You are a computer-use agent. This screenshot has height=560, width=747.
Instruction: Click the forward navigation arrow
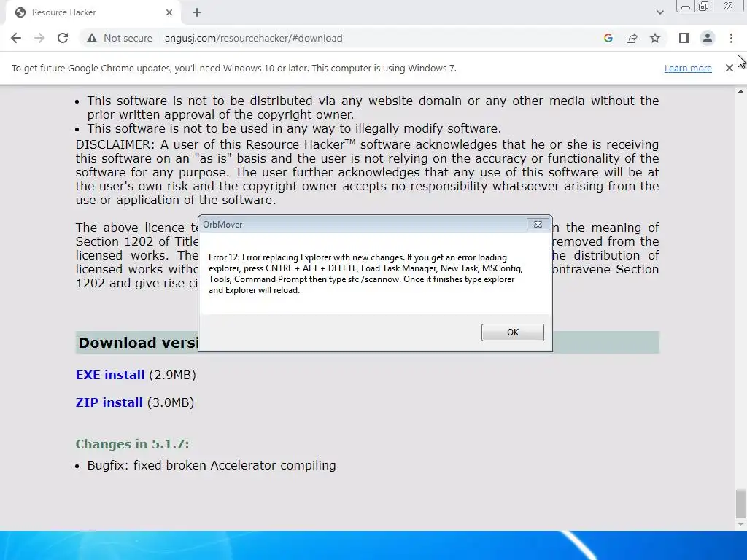click(x=39, y=38)
